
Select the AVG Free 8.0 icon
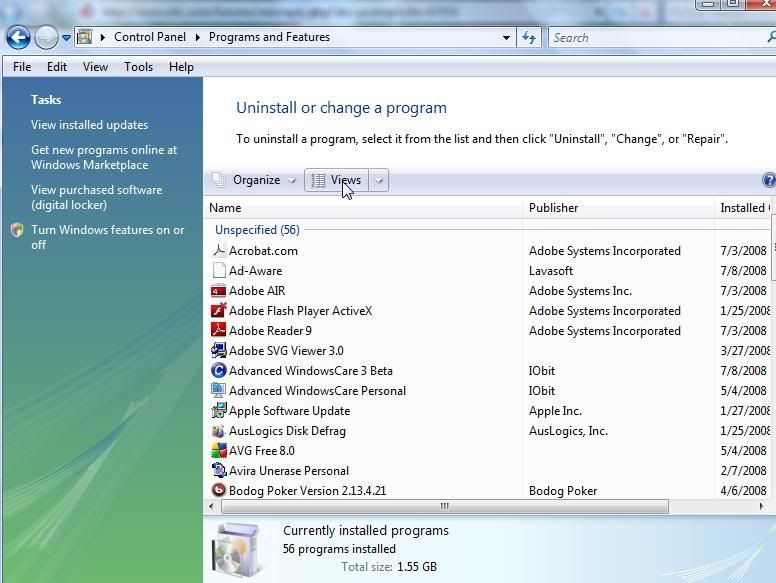pyautogui.click(x=218, y=450)
